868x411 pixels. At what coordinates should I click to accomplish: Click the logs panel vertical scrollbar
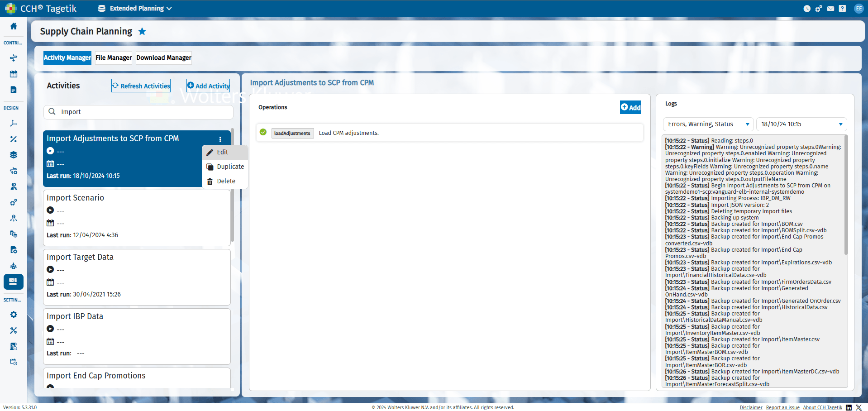(x=846, y=195)
